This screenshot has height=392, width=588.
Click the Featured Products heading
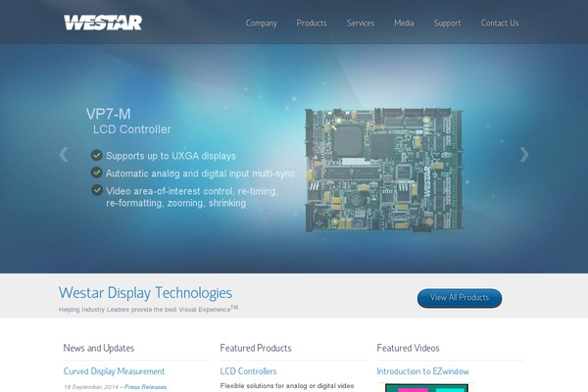[x=256, y=348]
